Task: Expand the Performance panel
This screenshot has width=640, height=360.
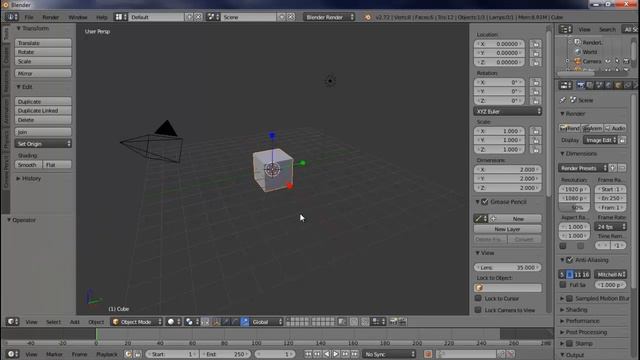Action: 580,321
